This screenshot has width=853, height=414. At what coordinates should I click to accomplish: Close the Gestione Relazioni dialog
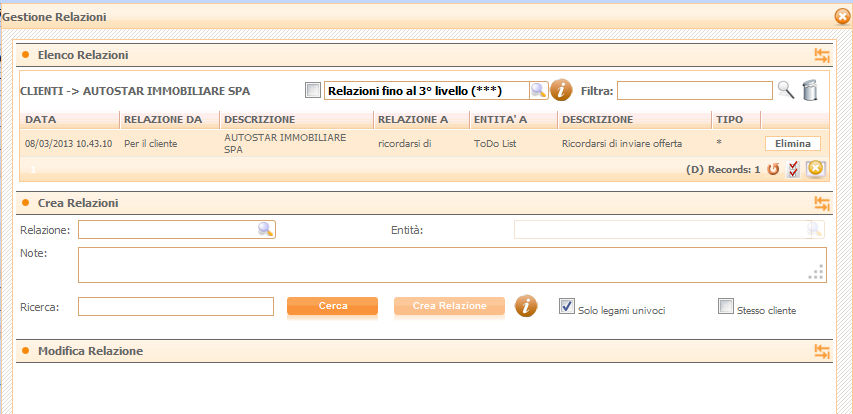[842, 16]
